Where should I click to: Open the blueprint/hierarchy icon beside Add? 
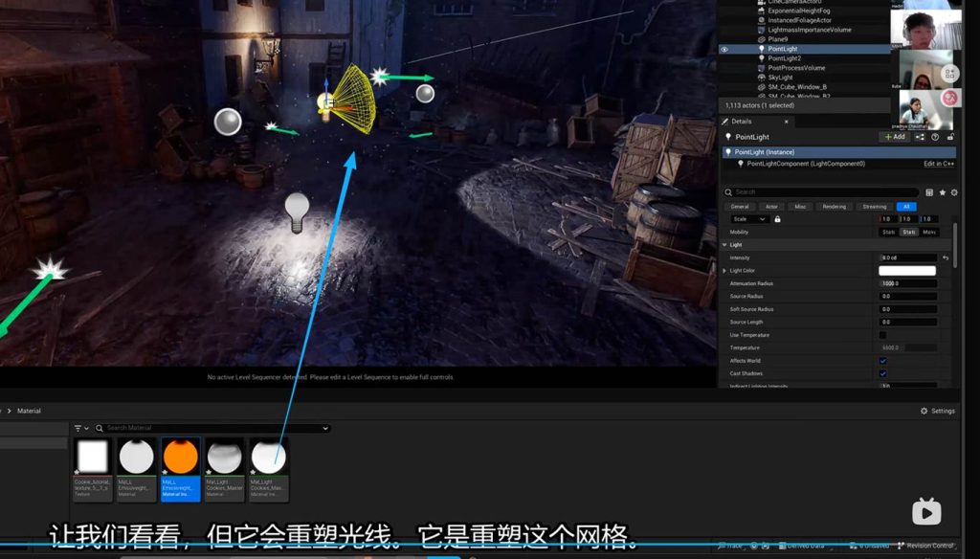coord(920,137)
